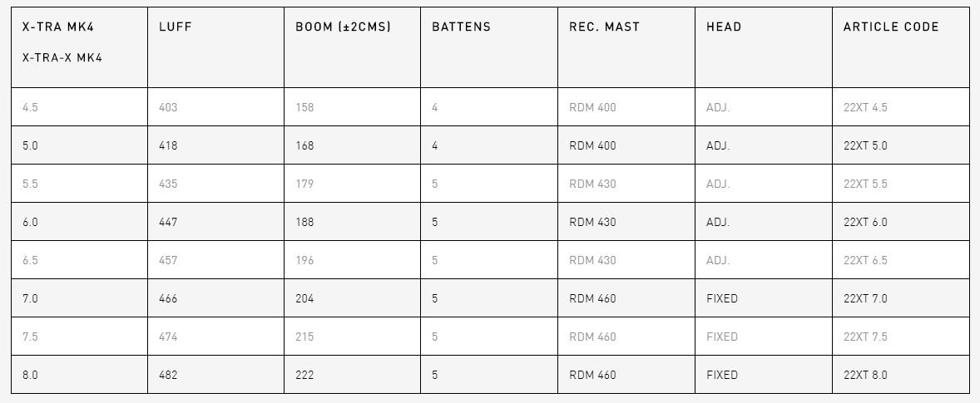Click boom value 222 in 8.0 row

pos(304,375)
